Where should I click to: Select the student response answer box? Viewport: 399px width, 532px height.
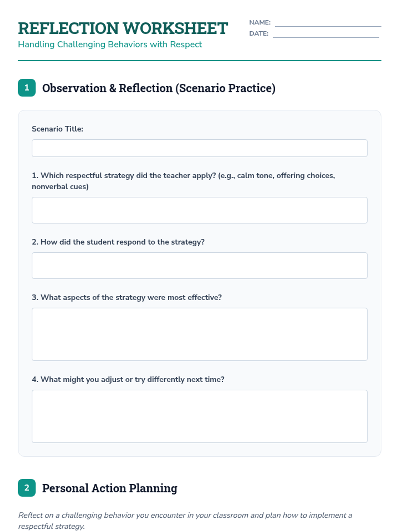click(199, 266)
